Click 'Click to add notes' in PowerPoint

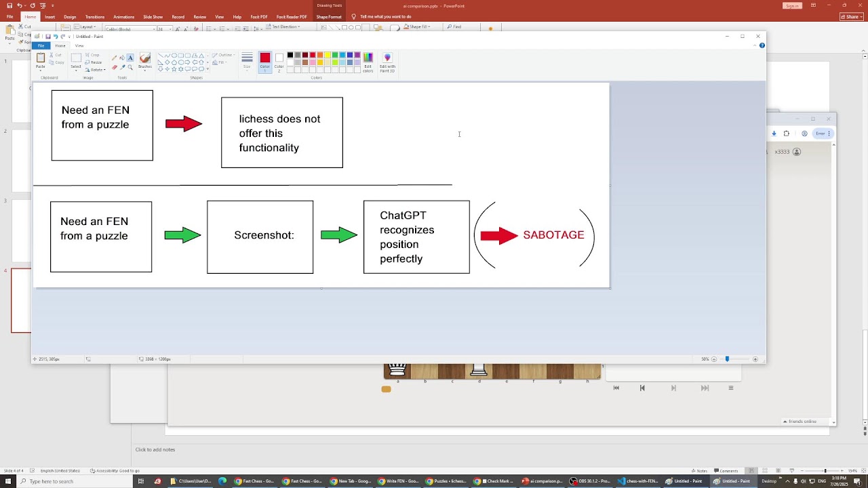(x=155, y=449)
